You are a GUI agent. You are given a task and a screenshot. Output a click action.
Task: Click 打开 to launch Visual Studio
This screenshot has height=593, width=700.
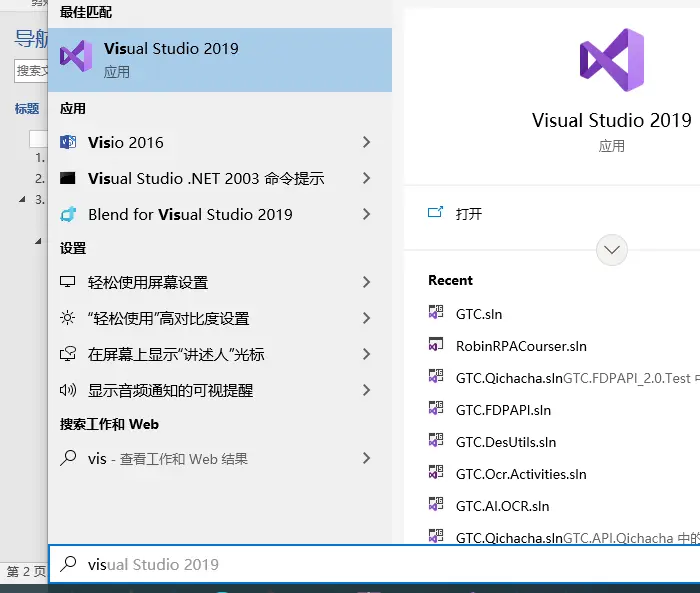(469, 214)
